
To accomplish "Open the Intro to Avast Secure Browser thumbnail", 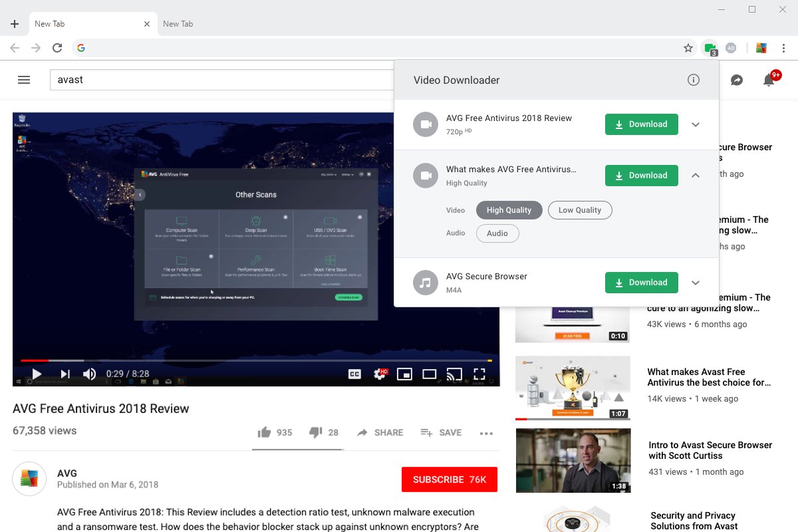I will [x=573, y=460].
